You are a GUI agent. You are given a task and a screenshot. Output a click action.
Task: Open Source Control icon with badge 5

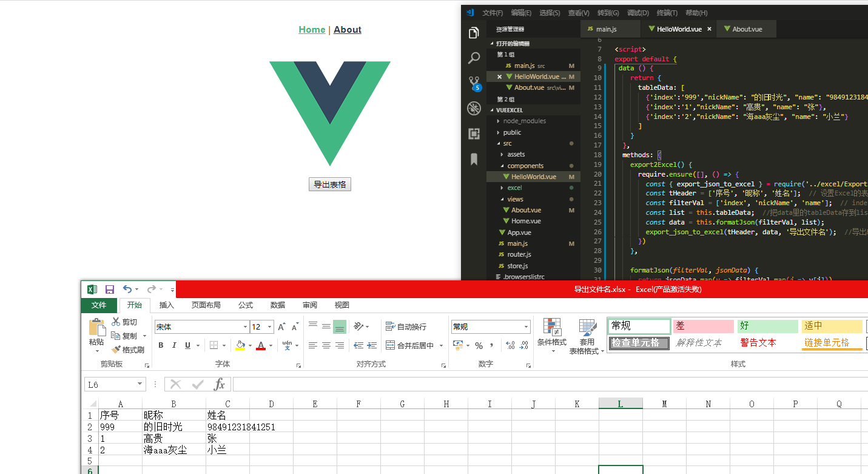[x=474, y=84]
